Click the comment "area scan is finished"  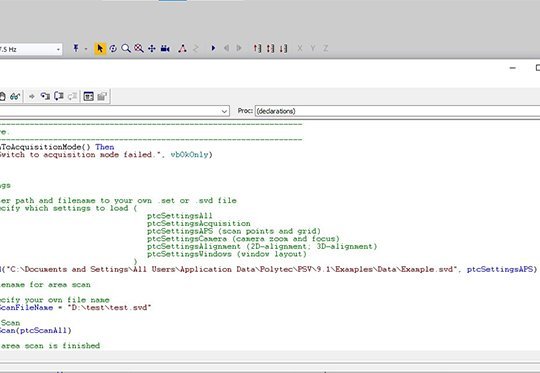tap(50, 345)
